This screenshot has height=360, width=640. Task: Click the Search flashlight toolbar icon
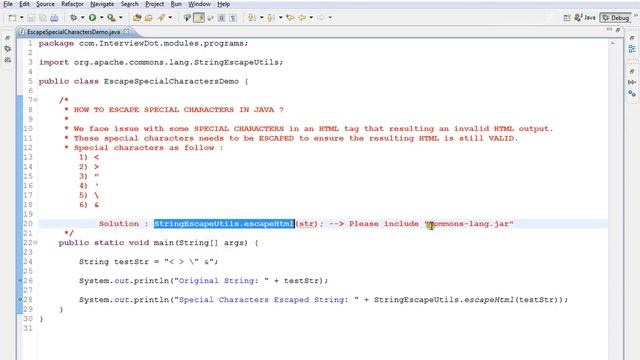[x=161, y=18]
